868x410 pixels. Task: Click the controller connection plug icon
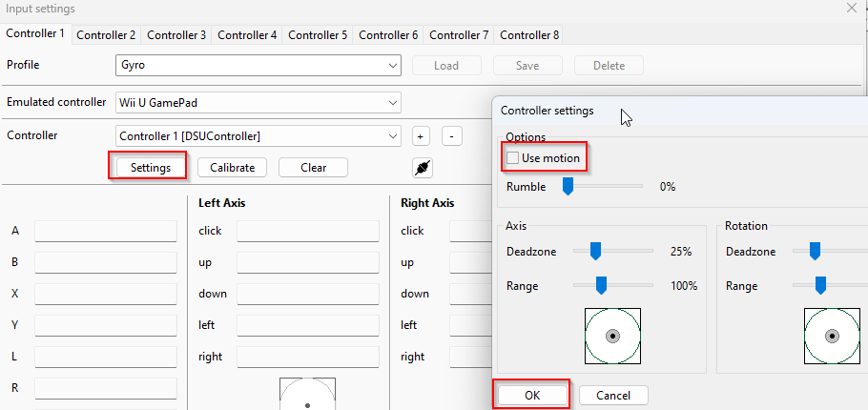pyautogui.click(x=423, y=168)
